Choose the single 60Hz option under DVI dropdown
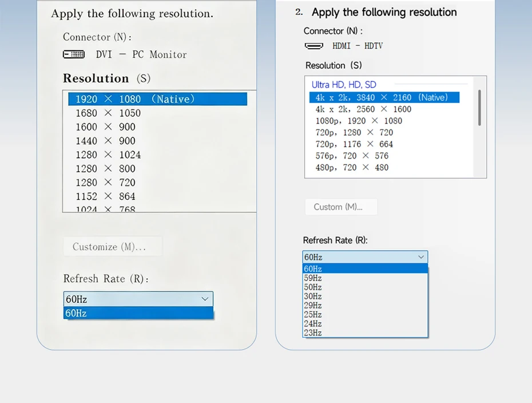Screen dimensions: 532x403 138,313
